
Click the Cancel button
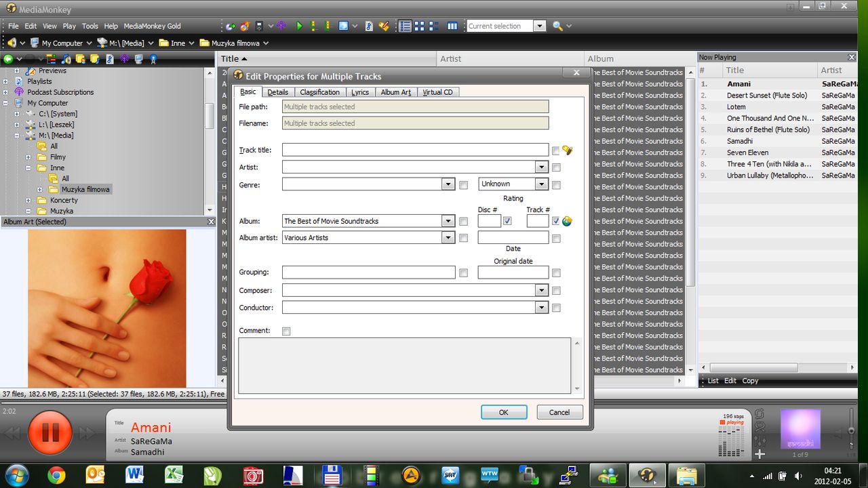(x=559, y=412)
